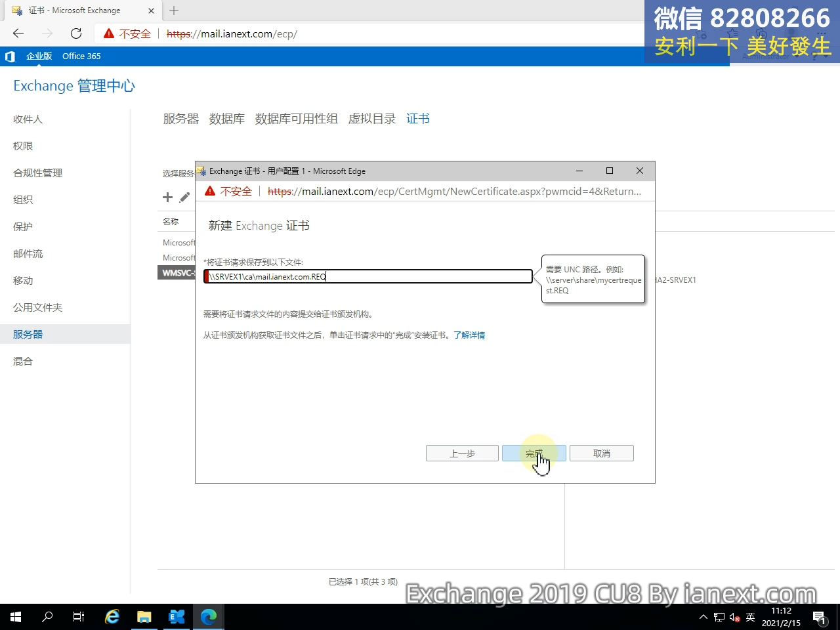Open the Windows Start menu

pyautogui.click(x=16, y=617)
